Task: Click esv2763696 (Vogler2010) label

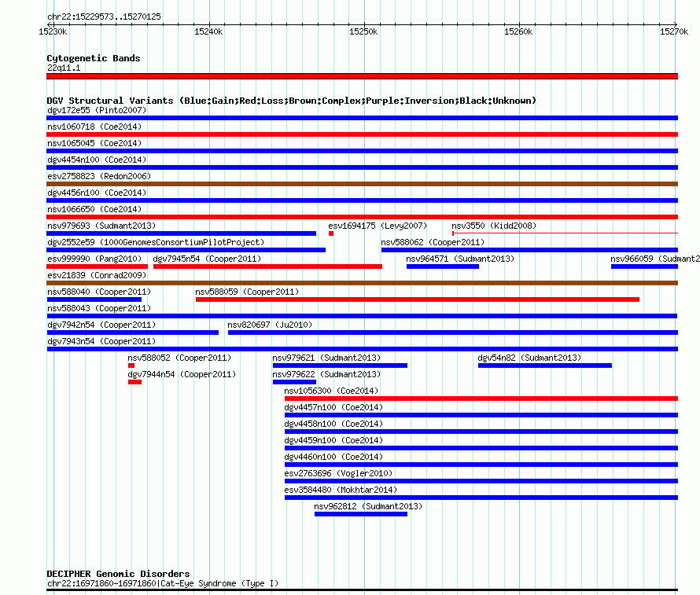Action: tap(338, 473)
